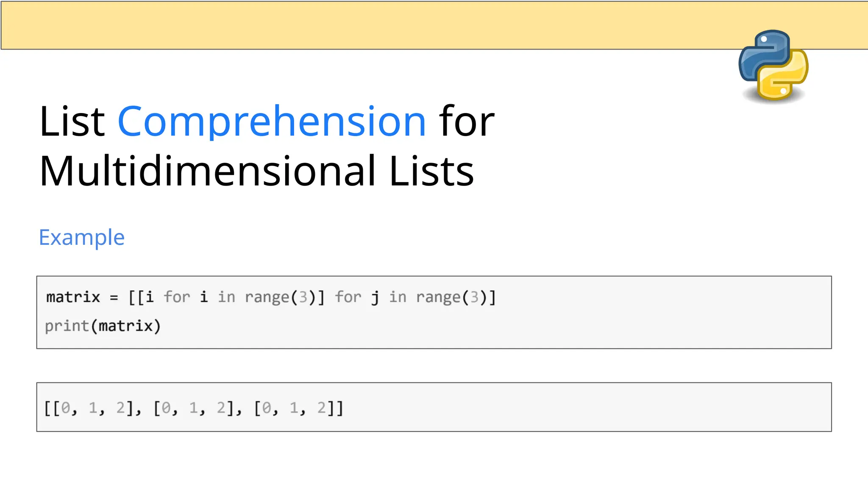Click the output list result text

tap(194, 408)
